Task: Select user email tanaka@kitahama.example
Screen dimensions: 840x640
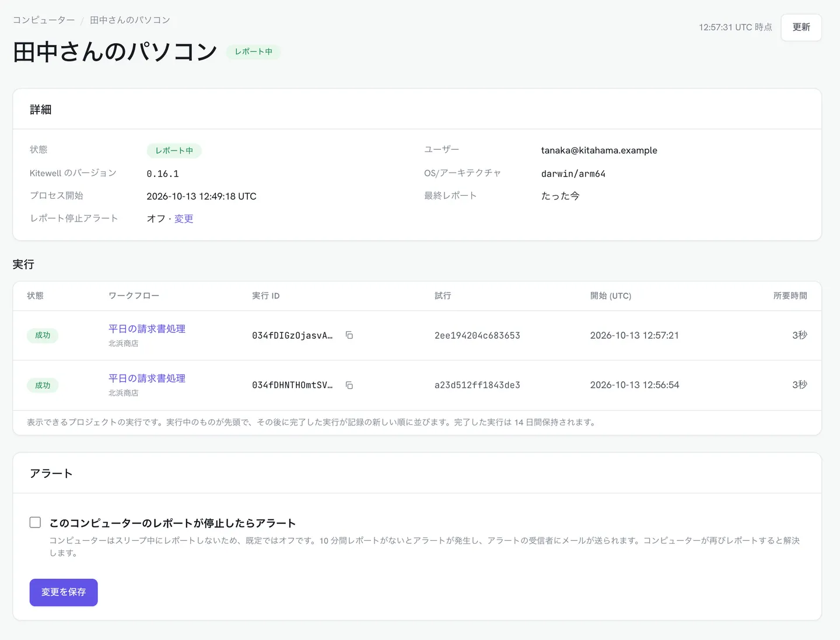Action: 599,150
